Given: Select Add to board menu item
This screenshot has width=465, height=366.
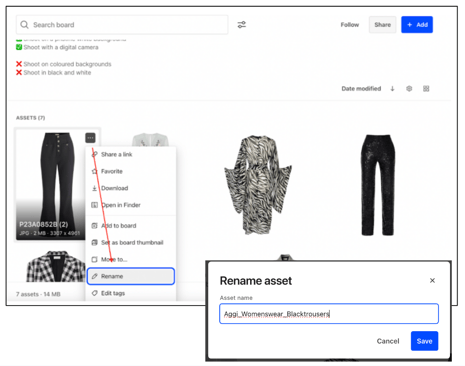Looking at the screenshot, I should pyautogui.click(x=130, y=226).
